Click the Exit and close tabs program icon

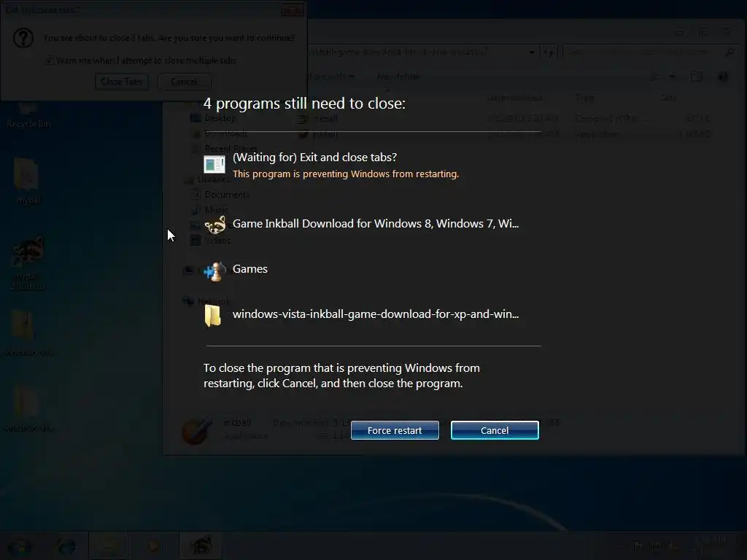point(214,164)
